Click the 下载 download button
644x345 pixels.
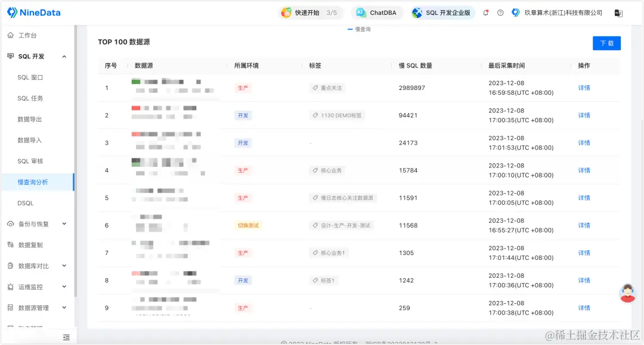(x=606, y=42)
